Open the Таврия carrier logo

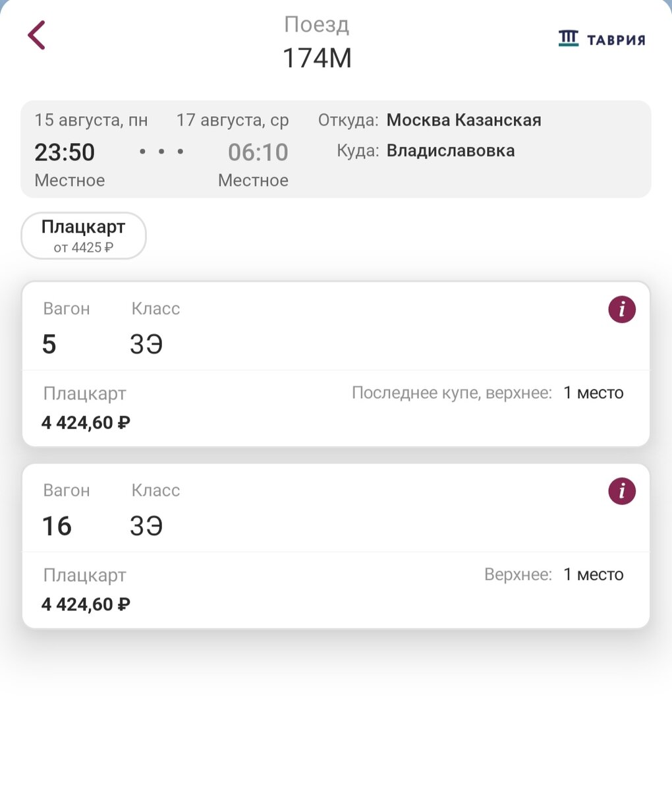click(602, 40)
